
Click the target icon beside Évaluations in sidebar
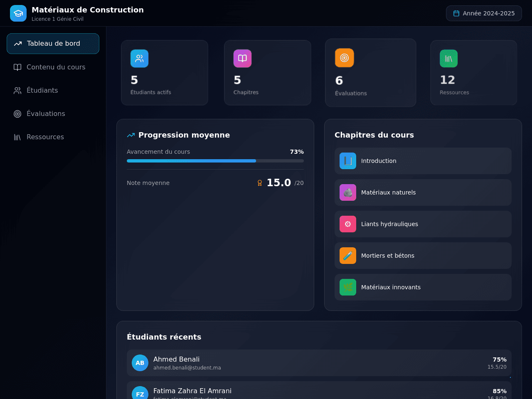17,114
